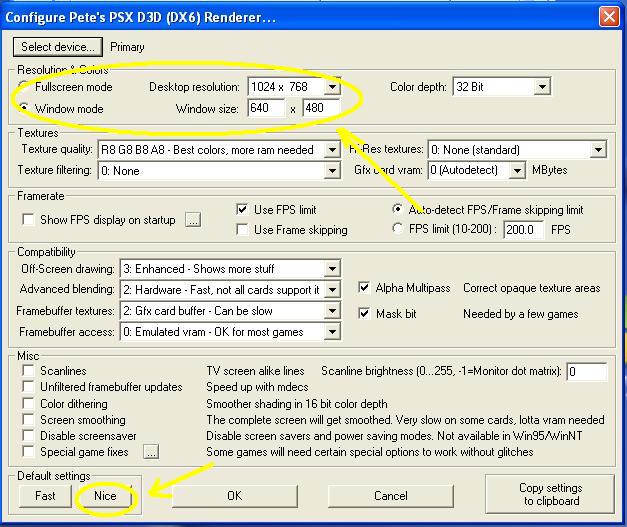Enable the Scanlines checkbox
Image resolution: width=627 pixels, height=527 pixels.
28,370
